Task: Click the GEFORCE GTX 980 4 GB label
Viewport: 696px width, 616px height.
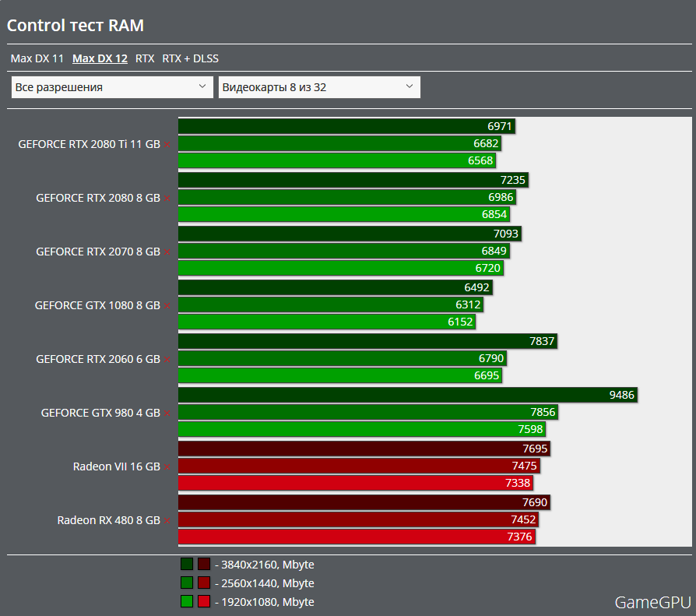Action: point(100,413)
